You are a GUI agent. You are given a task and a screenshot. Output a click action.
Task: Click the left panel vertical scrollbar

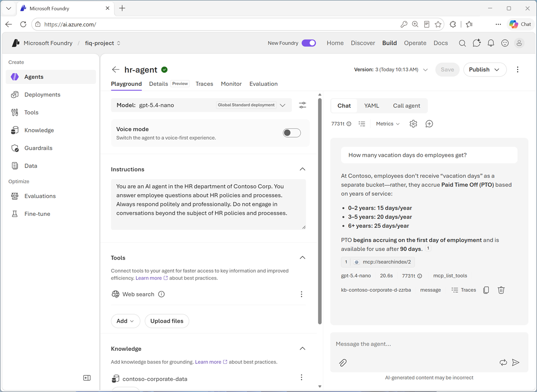click(x=320, y=211)
